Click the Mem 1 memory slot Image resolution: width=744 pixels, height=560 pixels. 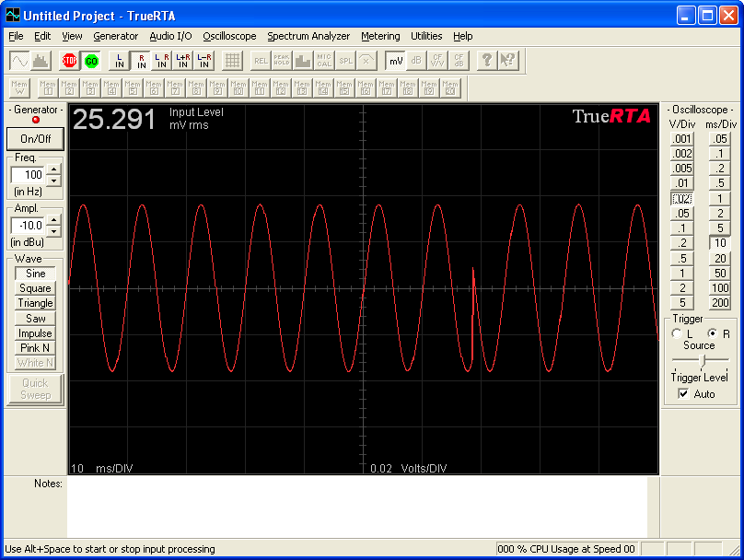tap(48, 87)
